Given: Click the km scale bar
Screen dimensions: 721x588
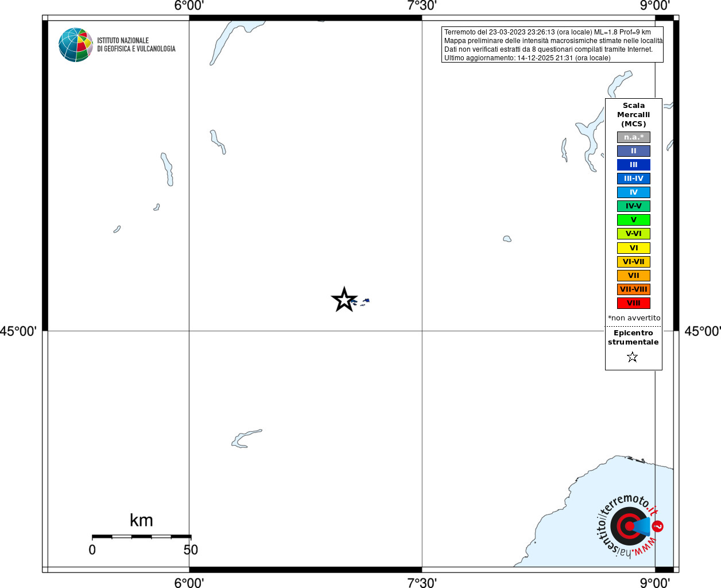Looking at the screenshot, I should pyautogui.click(x=141, y=536).
